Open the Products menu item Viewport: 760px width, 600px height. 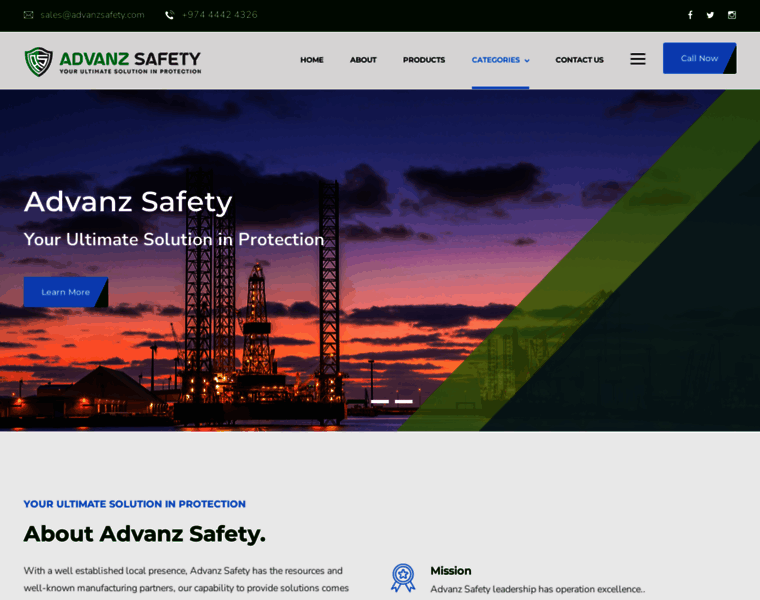pyautogui.click(x=424, y=60)
